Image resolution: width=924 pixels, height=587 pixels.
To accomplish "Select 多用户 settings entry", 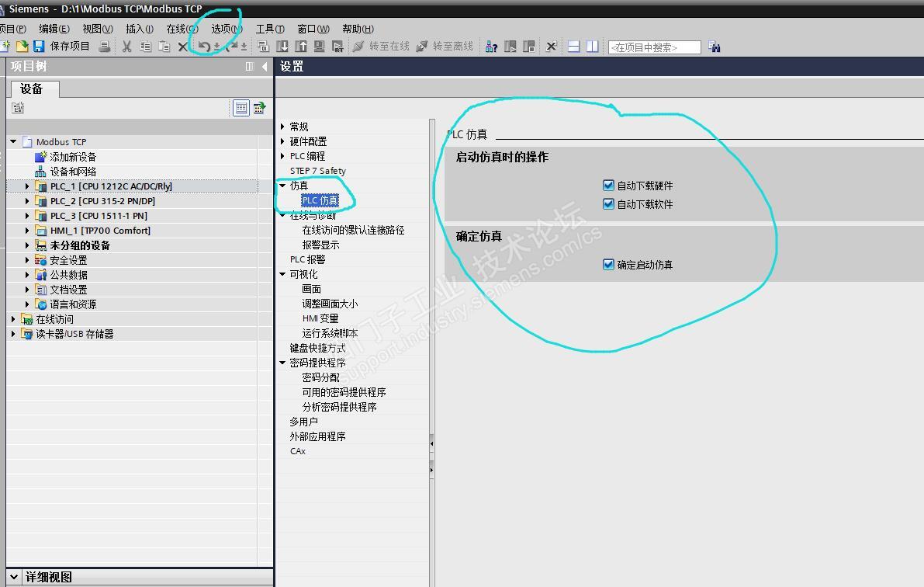I will click(x=303, y=421).
